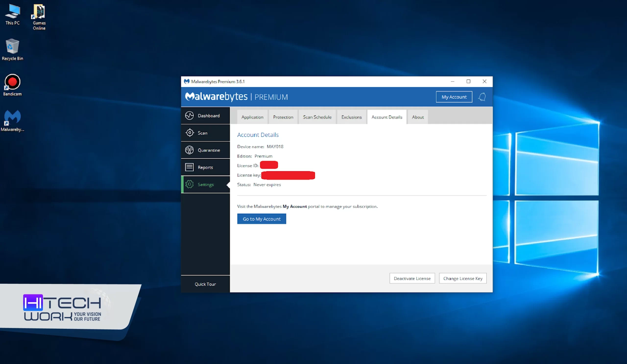Click the License key label

pos(249,175)
